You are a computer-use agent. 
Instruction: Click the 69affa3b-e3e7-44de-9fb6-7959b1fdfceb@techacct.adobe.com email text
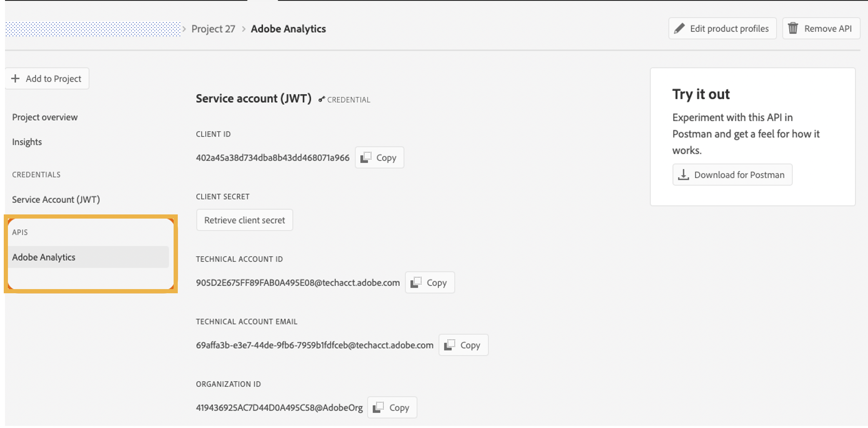(x=315, y=345)
